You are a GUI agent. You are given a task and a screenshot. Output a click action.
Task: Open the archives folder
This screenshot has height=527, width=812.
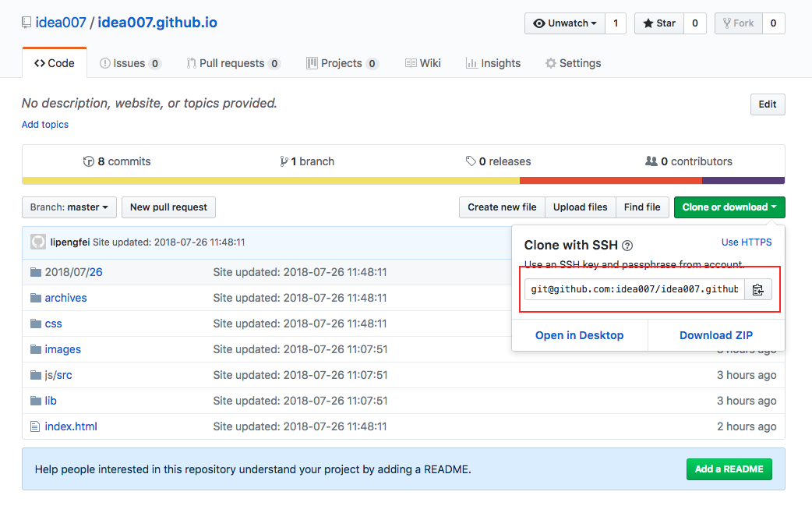click(65, 298)
